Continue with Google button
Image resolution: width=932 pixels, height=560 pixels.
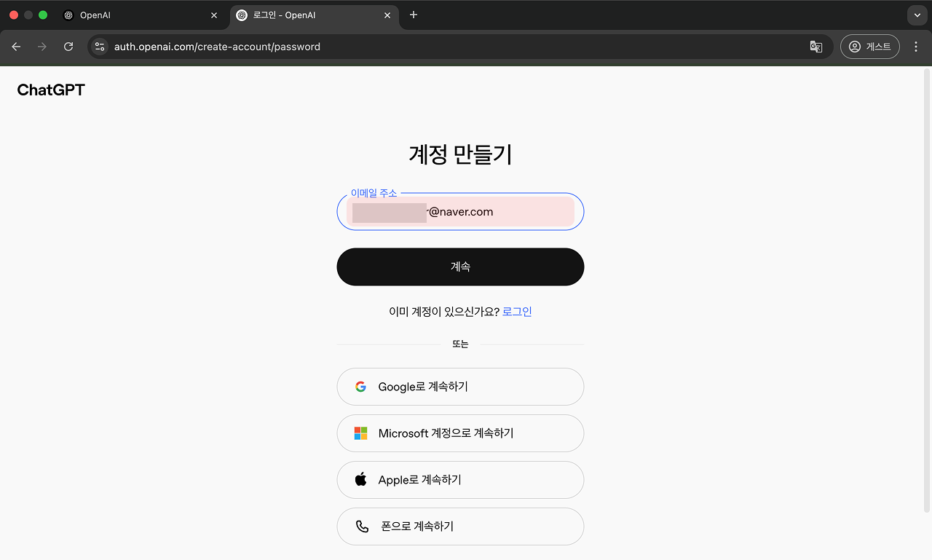tap(460, 387)
